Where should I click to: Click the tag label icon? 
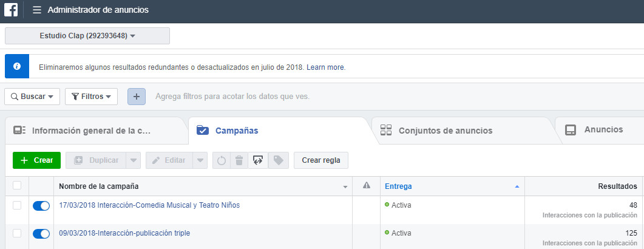point(278,160)
